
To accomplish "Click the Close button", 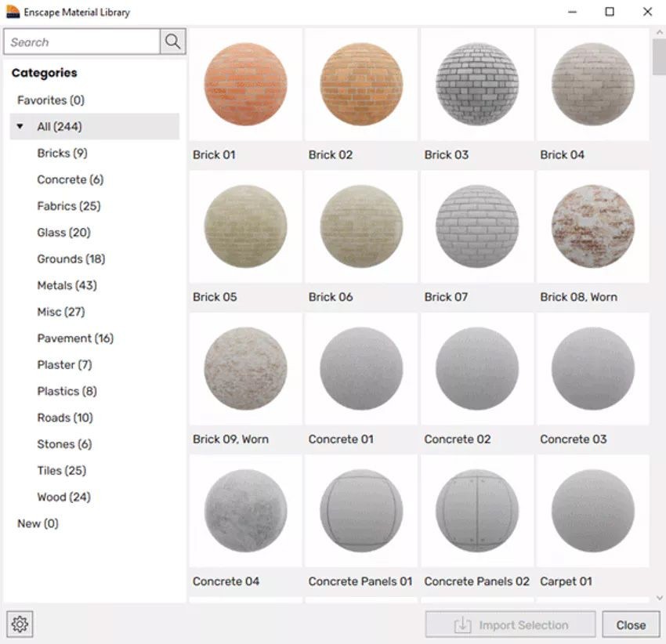I will tap(631, 624).
